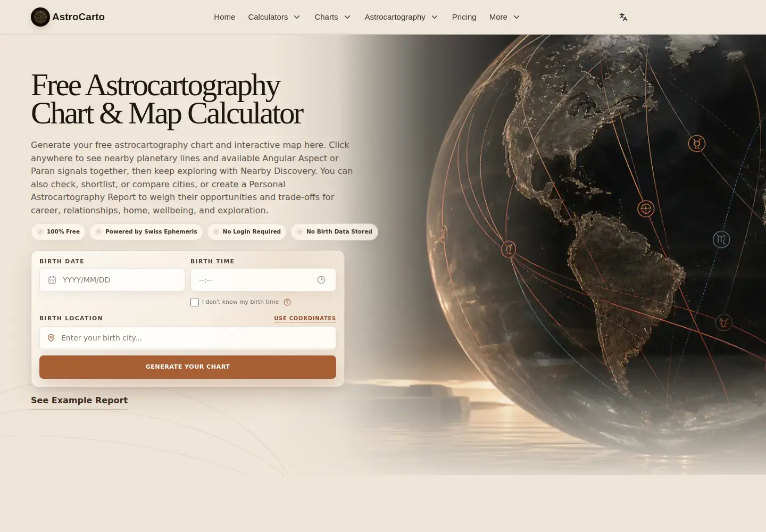
Task: Click the "100% Free" badge
Action: (59, 232)
